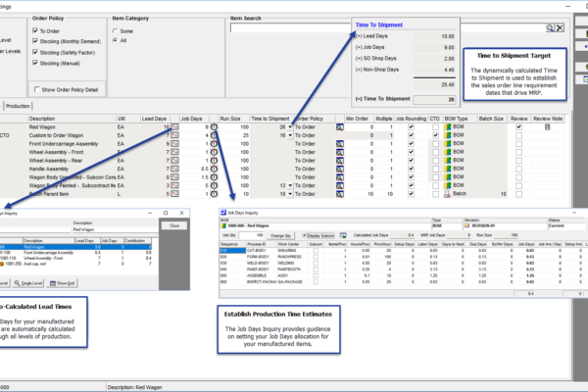Click the Lead Days inquiry icon for Red Wagon

pos(175,127)
